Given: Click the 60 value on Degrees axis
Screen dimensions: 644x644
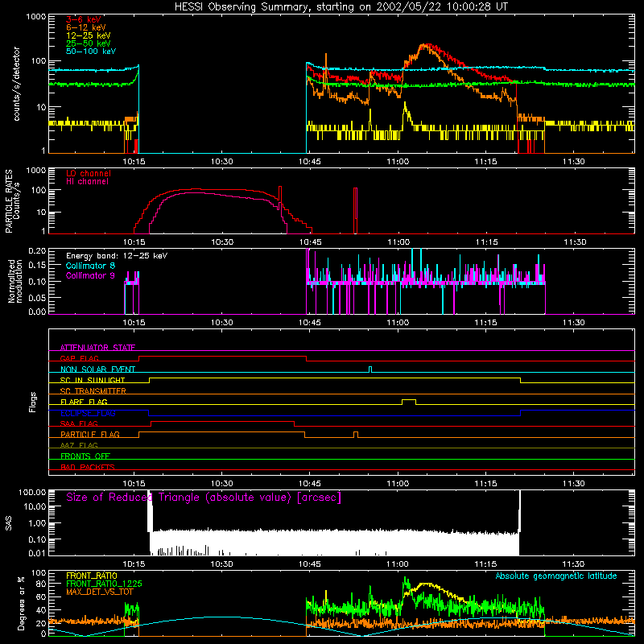Looking at the screenshot, I should pyautogui.click(x=42, y=597).
